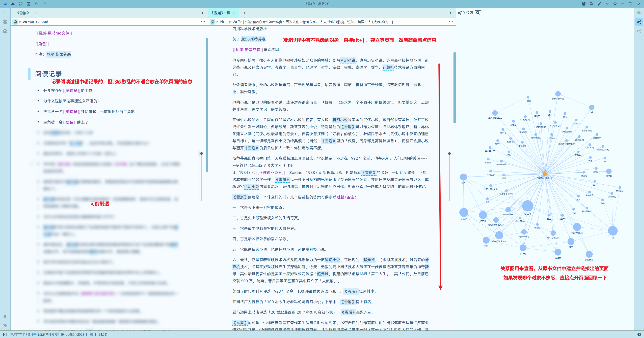Toggle light/dark mode sun icon

607,4
